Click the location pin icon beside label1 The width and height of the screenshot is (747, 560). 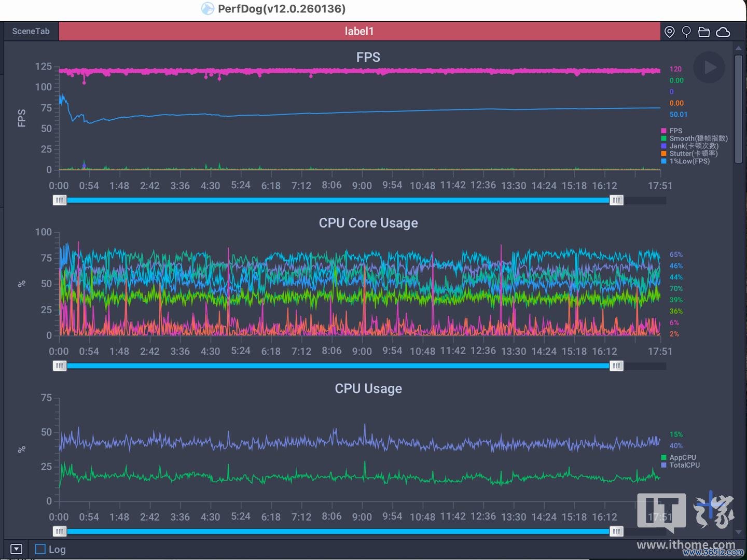pyautogui.click(x=670, y=32)
